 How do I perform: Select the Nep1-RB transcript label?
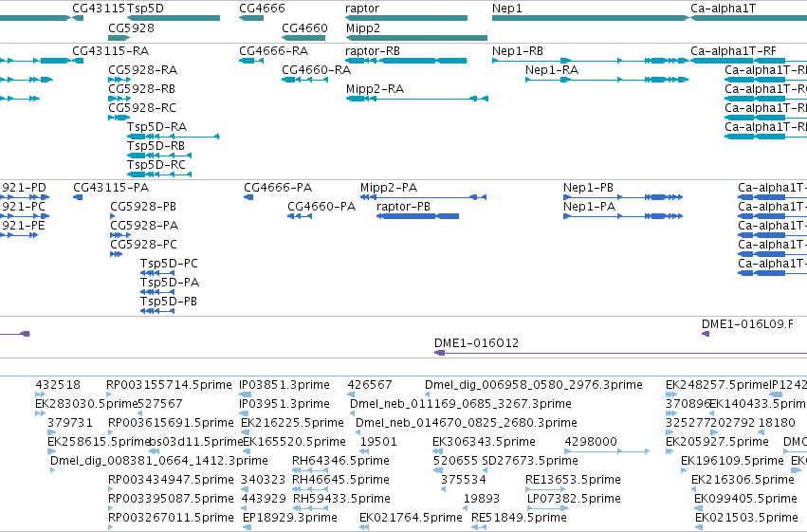[518, 51]
